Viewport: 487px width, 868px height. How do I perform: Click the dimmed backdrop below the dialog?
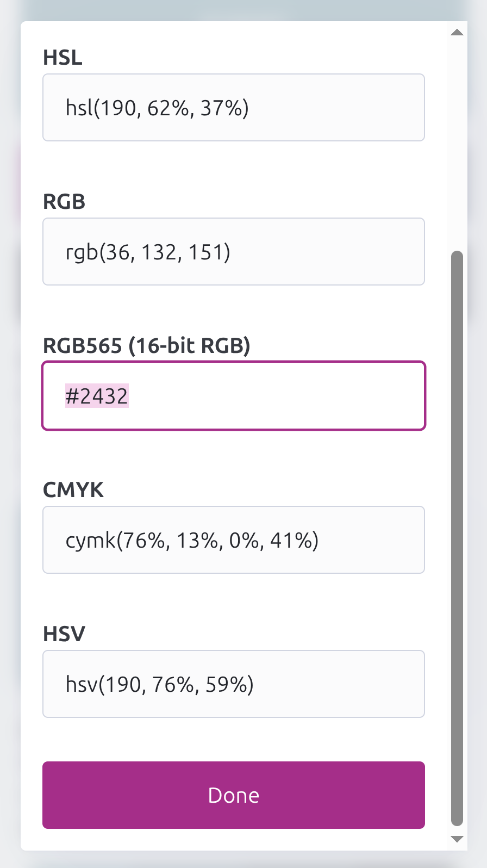tap(243, 860)
